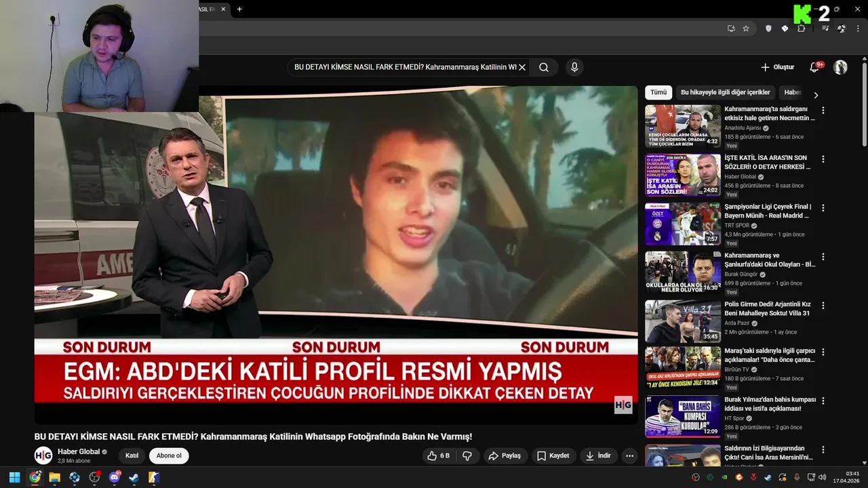Viewport: 868px width, 488px height.
Task: Open the Haber Global channel name link
Action: pyautogui.click(x=79, y=451)
